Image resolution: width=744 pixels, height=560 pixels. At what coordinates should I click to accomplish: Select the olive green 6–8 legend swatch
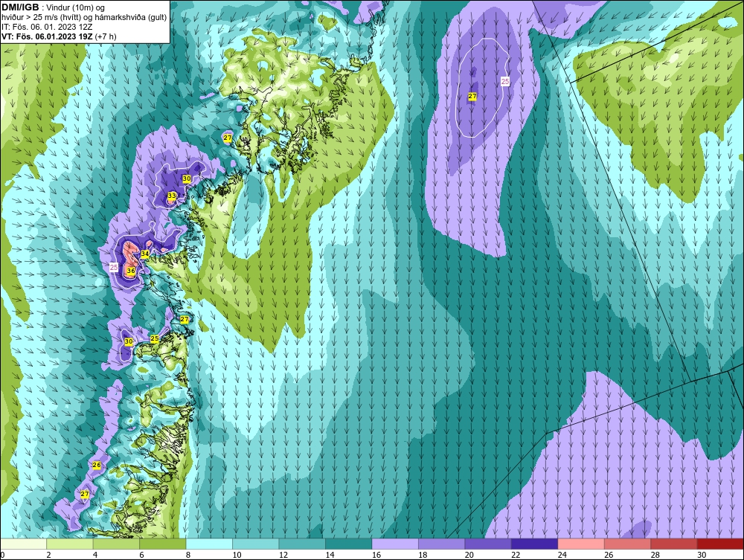tap(163, 544)
